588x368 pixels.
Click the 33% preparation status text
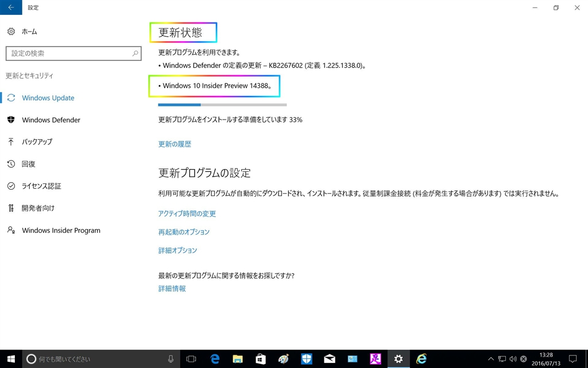pos(230,120)
